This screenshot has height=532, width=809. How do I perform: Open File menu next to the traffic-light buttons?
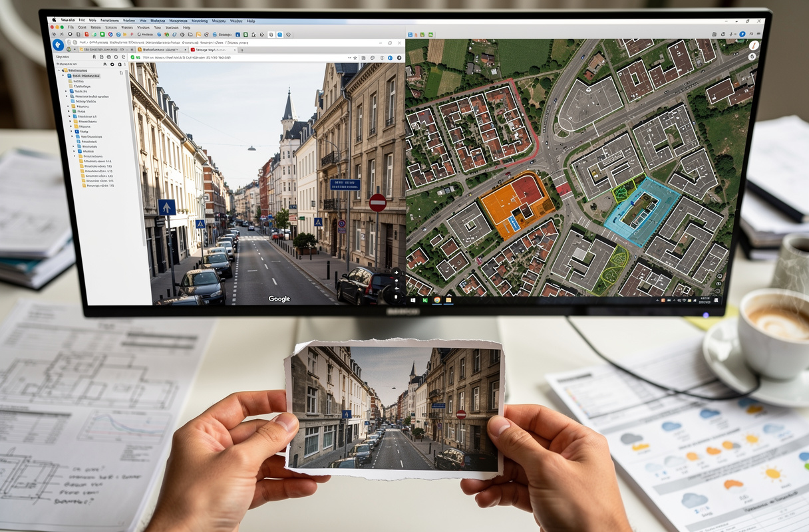71,27
